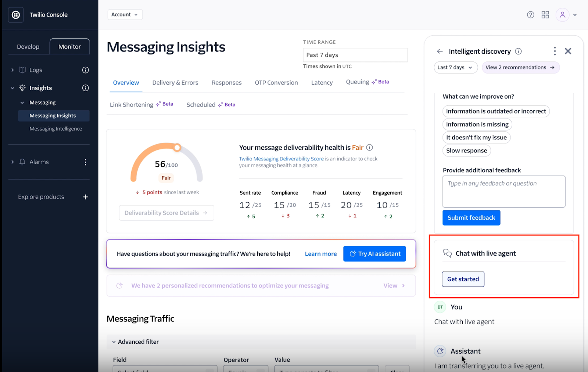Open Intelligent discovery three-dot menu
Viewport: 588px width, 372px height.
[555, 51]
